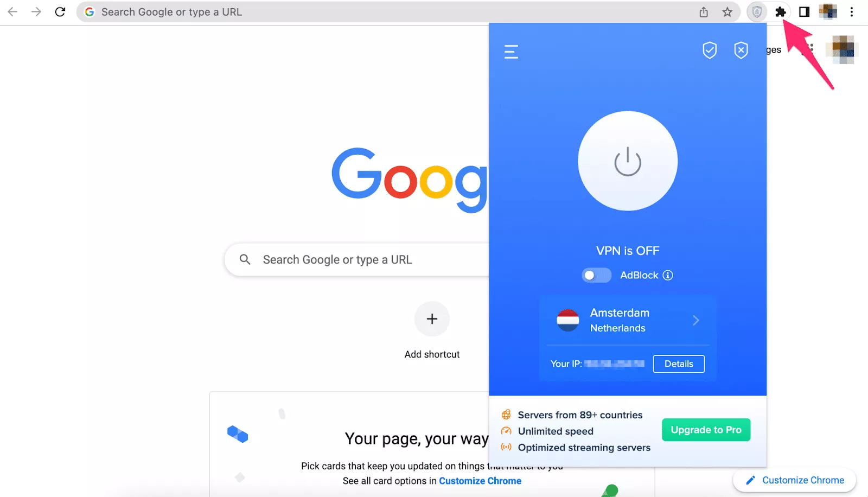868x497 pixels.
Task: Click the Add shortcut plus button
Action: coord(432,319)
